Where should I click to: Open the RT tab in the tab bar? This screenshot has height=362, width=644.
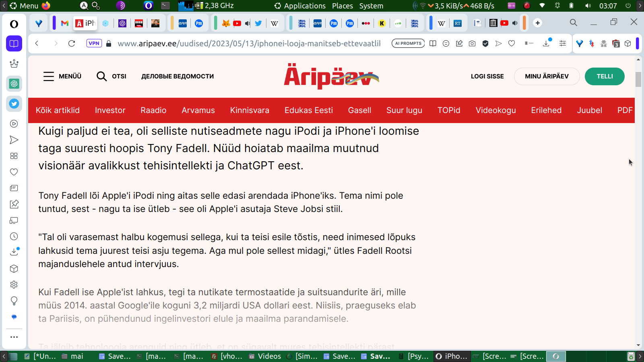click(458, 23)
